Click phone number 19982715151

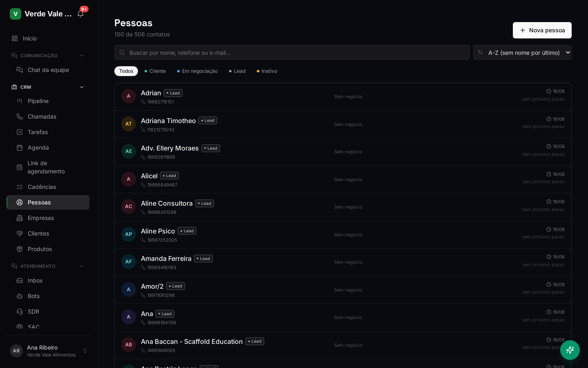160,102
